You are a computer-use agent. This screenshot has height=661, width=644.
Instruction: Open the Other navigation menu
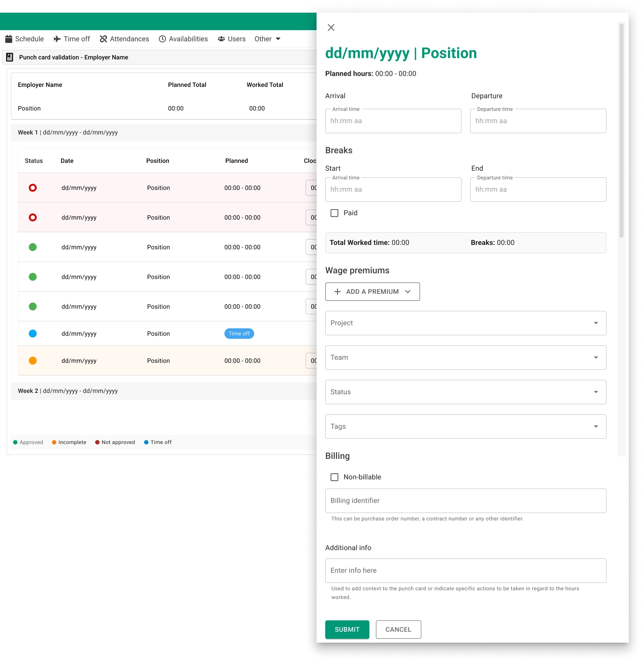click(267, 39)
